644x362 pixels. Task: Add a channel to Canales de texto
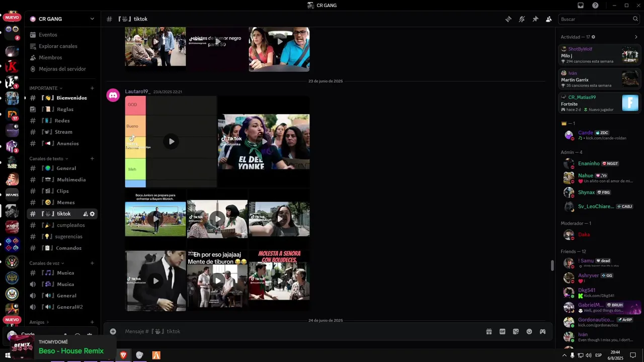tap(92, 158)
